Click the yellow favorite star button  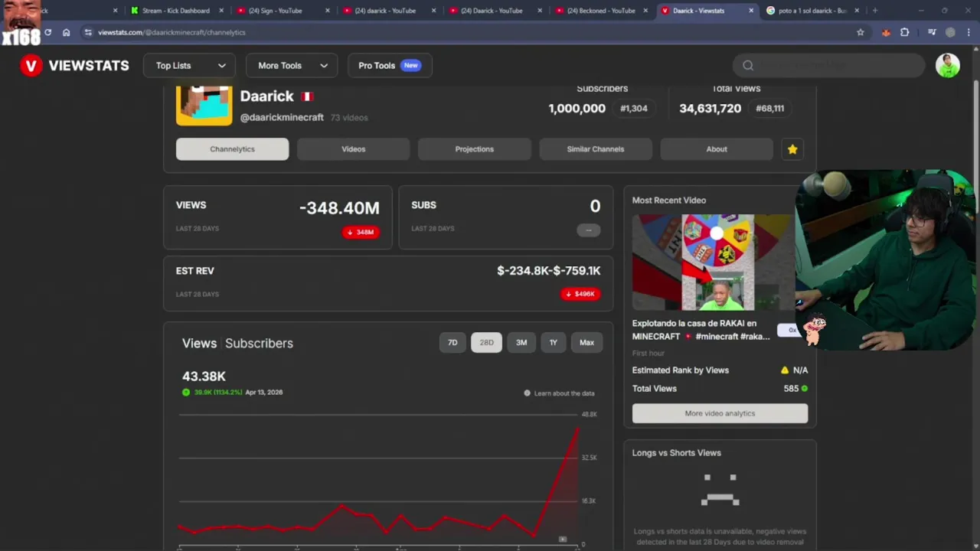(x=792, y=149)
